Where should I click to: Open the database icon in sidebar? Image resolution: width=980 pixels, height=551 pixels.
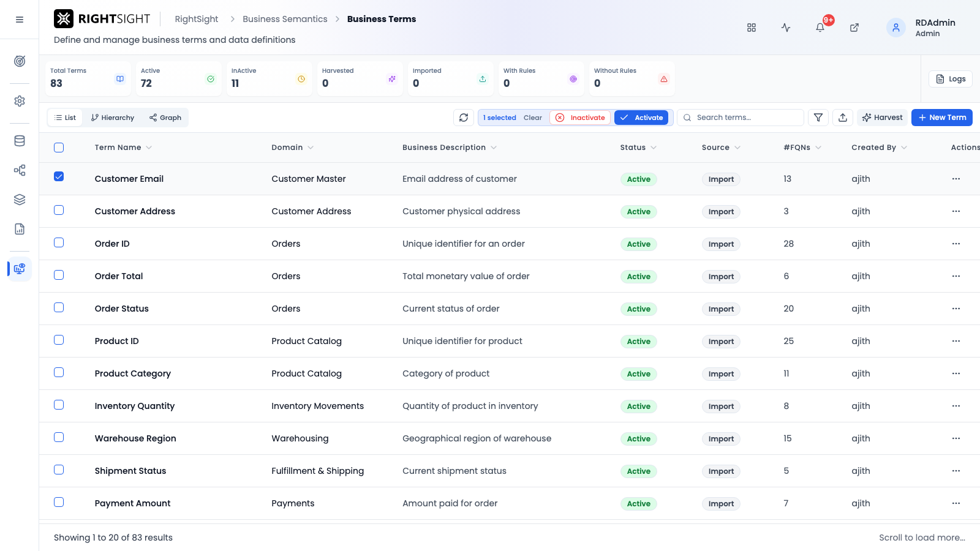(20, 141)
